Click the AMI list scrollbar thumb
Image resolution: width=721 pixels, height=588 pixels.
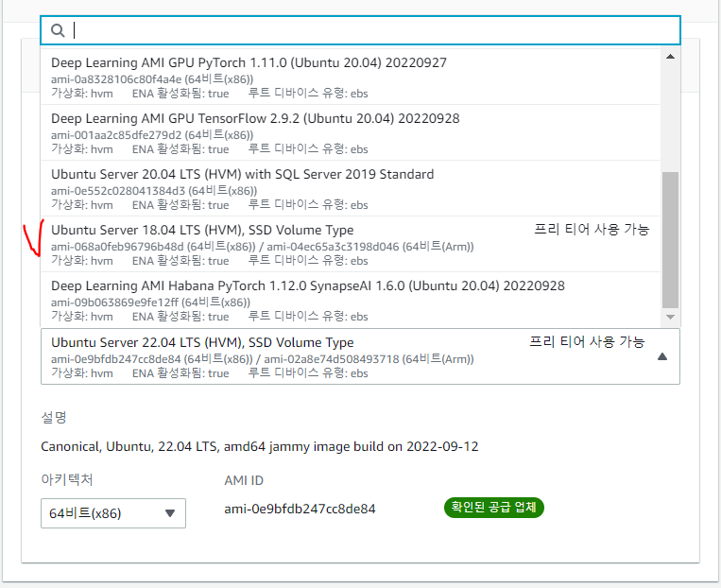point(670,240)
